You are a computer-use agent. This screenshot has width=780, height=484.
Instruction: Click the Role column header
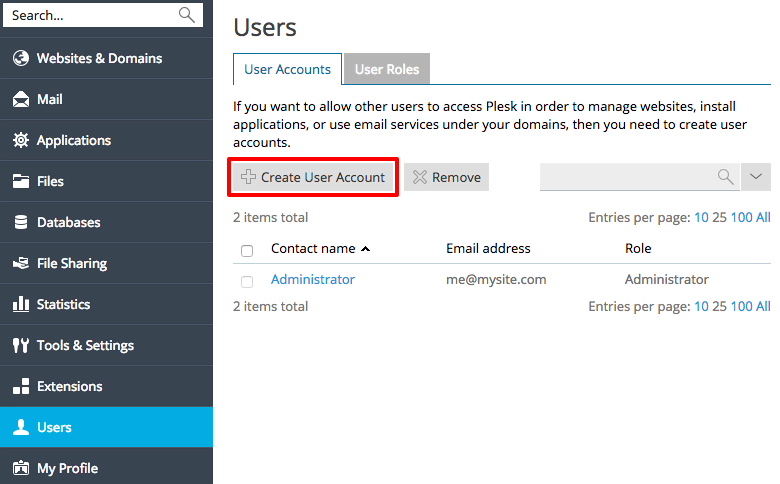pyautogui.click(x=638, y=249)
